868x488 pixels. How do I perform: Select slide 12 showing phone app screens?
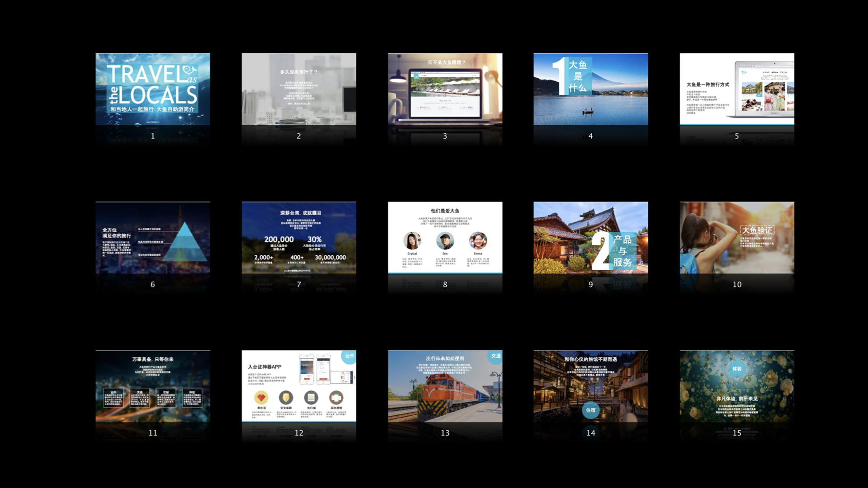pos(298,386)
